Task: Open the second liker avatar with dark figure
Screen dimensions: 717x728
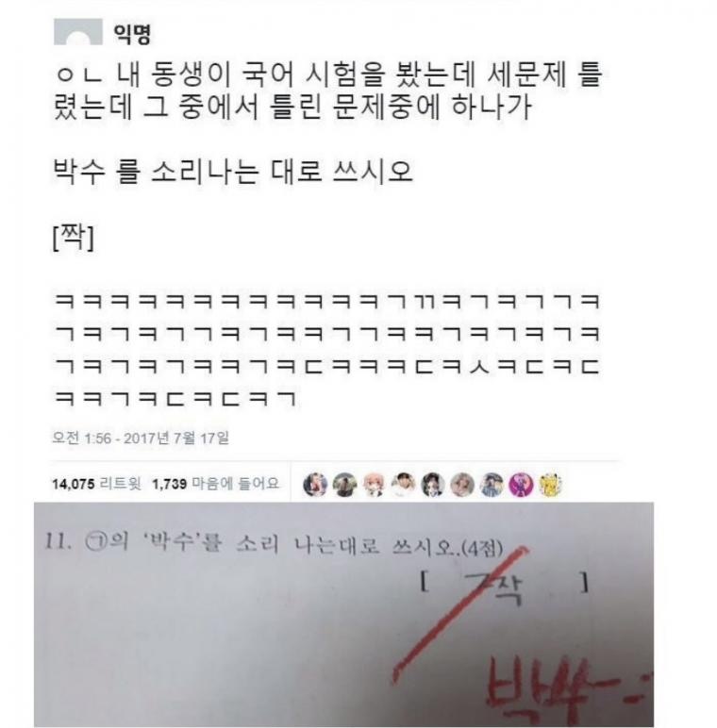Action: (344, 485)
